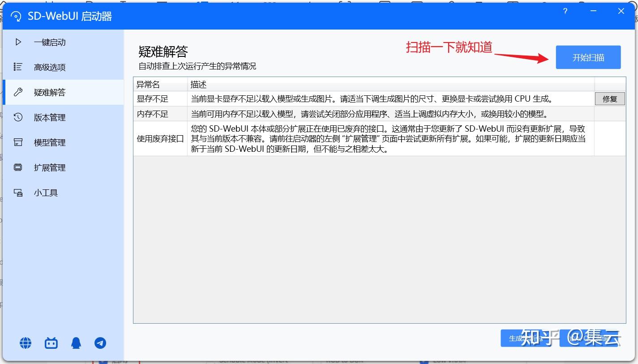Open 模型管理 via its sidebar icon
This screenshot has height=364, width=638.
tap(18, 142)
